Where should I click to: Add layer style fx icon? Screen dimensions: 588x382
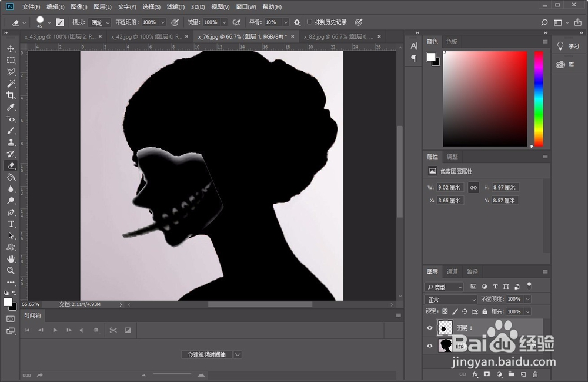click(x=475, y=374)
